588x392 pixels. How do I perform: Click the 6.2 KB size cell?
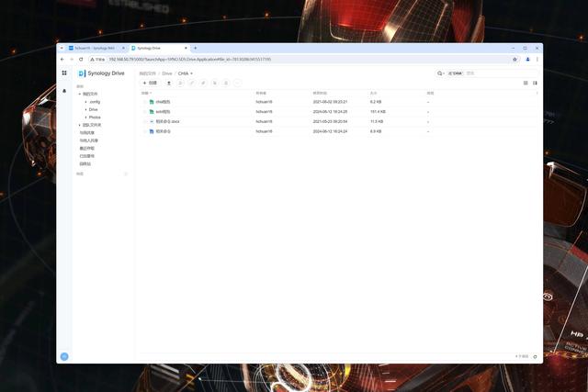coord(376,102)
